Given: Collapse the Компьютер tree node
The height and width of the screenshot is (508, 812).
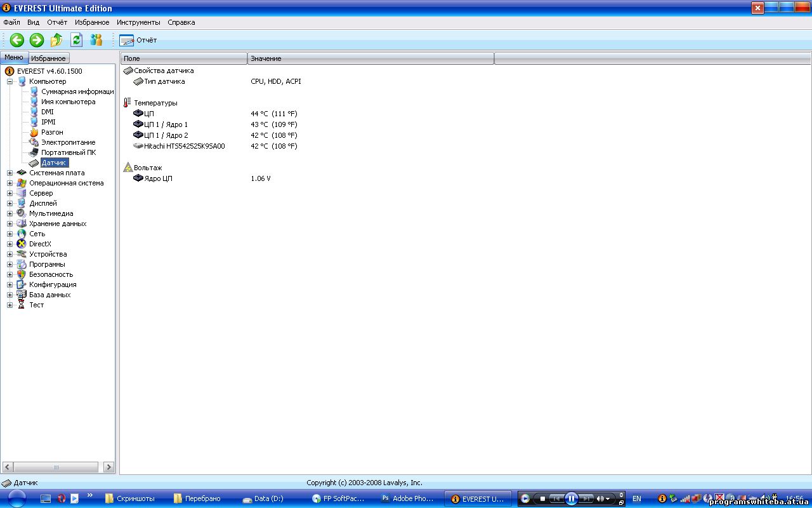Looking at the screenshot, I should 10,81.
